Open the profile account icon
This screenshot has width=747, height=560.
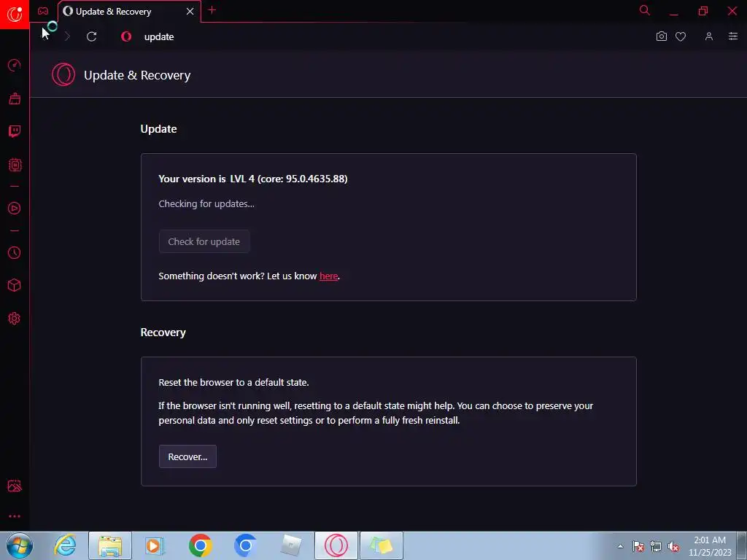coord(709,36)
